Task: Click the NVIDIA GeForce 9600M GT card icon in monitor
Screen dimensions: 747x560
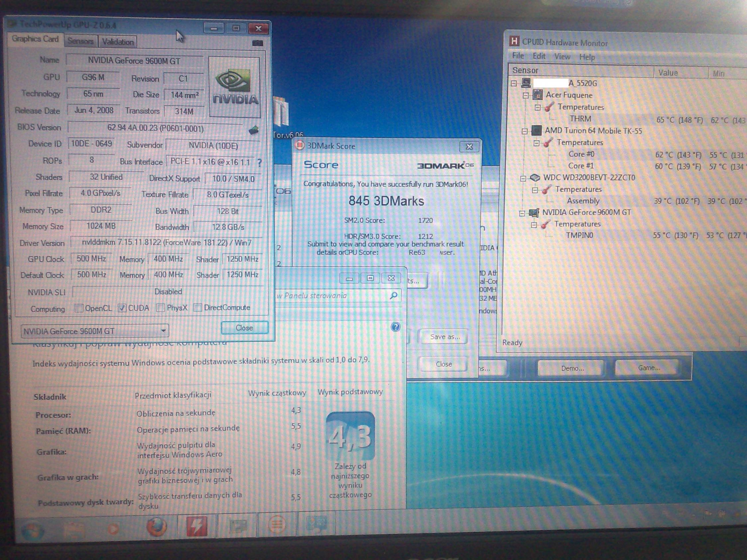Action: click(534, 212)
